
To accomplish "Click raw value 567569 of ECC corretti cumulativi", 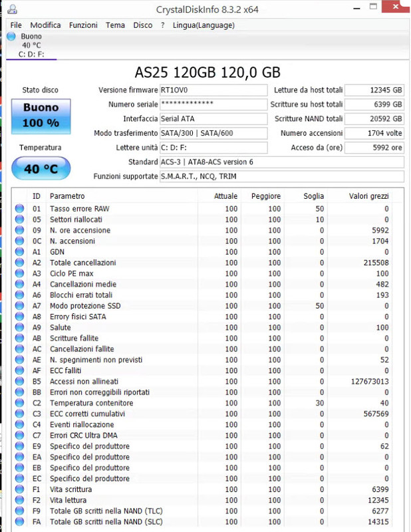I will coord(376,414).
